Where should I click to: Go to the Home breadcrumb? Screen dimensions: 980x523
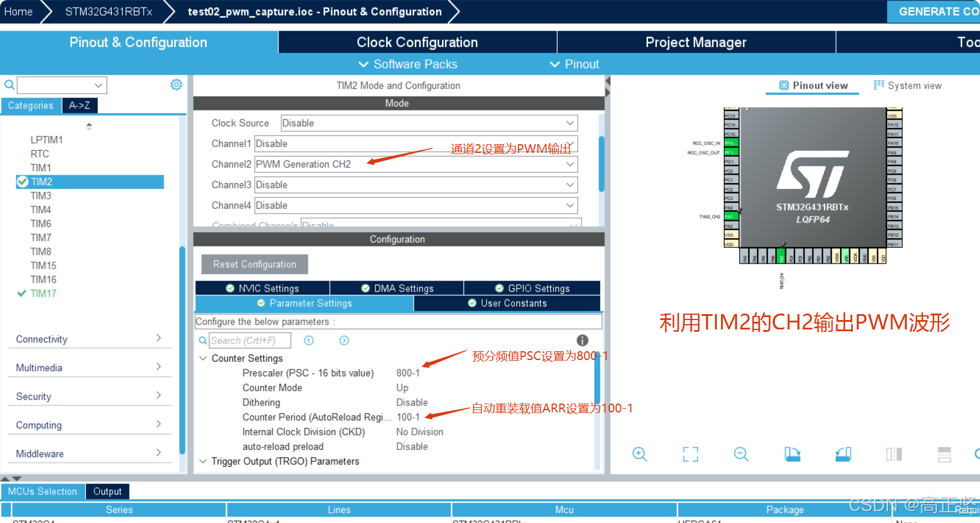[19, 12]
